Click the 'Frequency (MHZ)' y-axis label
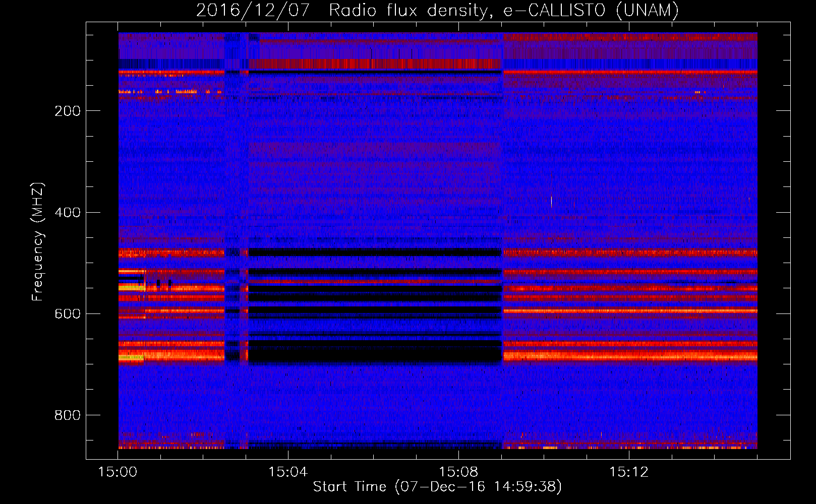This screenshot has height=504, width=816. click(x=38, y=242)
